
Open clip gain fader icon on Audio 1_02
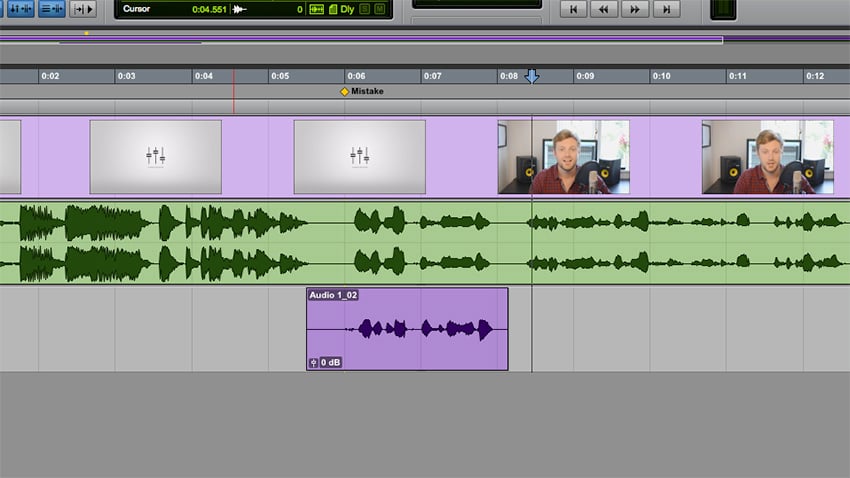(x=313, y=363)
